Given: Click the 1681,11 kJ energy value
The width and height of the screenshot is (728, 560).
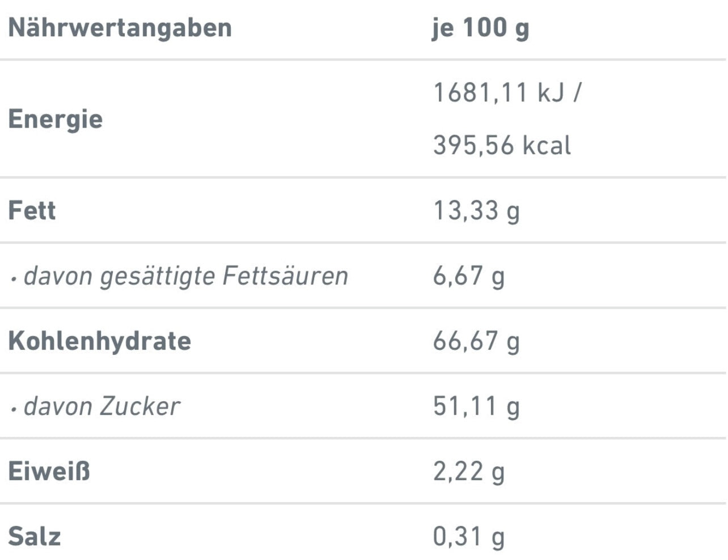Looking at the screenshot, I should tap(499, 92).
